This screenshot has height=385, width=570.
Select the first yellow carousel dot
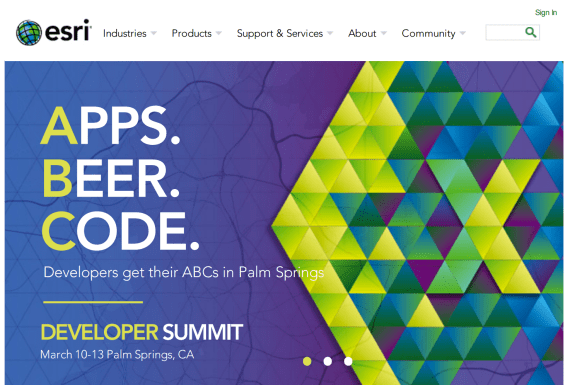coord(307,361)
